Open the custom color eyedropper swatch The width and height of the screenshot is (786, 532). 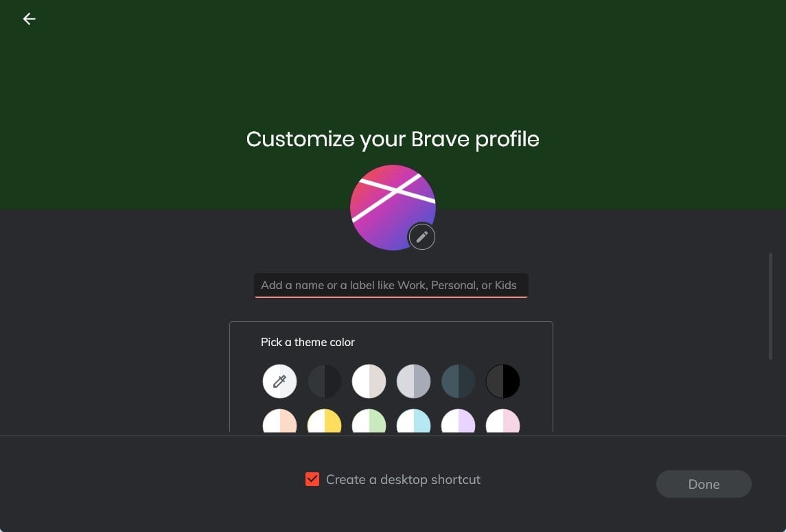279,381
